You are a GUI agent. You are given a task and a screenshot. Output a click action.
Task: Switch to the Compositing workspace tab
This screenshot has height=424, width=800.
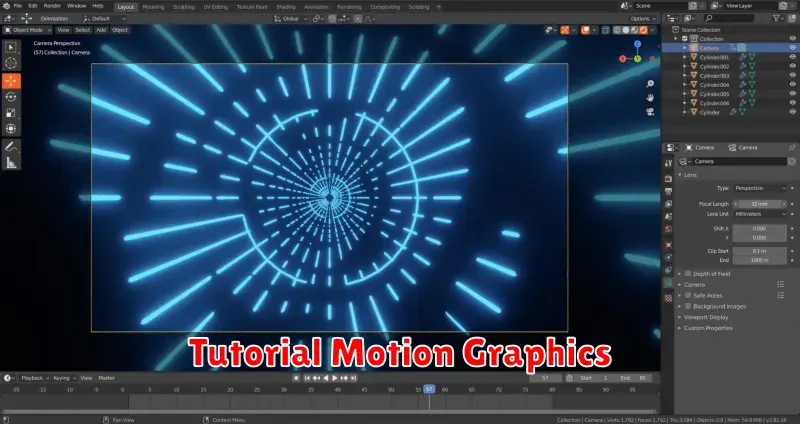tap(385, 7)
